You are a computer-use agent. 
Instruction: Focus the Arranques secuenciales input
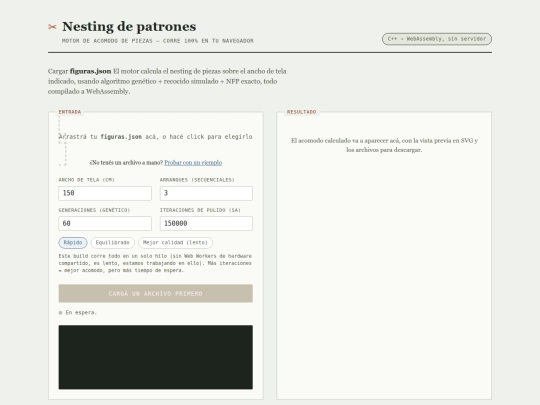206,193
